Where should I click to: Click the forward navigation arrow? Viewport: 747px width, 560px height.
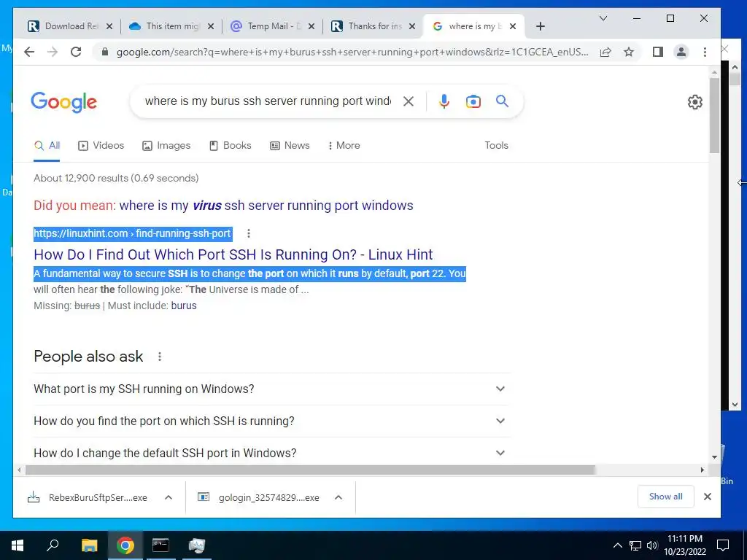click(x=53, y=52)
